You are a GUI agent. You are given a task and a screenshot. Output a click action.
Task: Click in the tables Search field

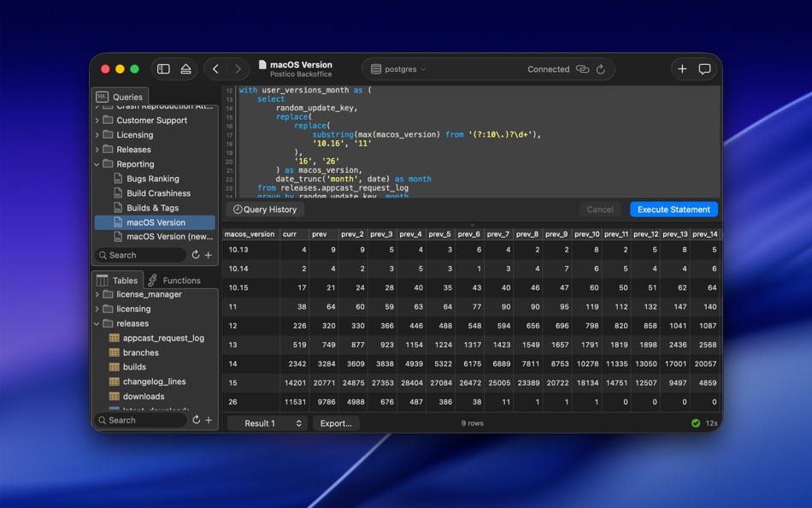(139, 420)
